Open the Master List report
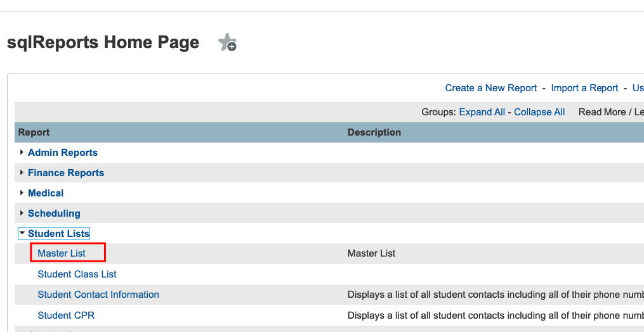Screen dimensions: 644x332 62,253
